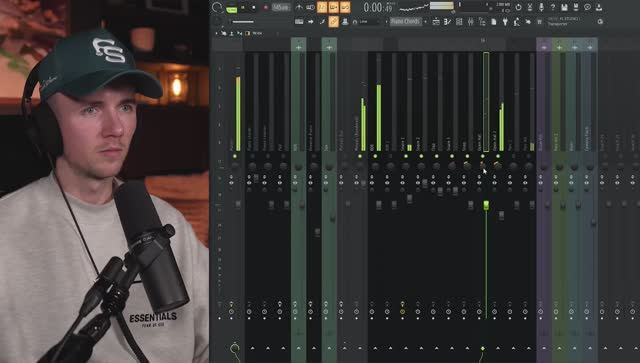The width and height of the screenshot is (640, 363).
Task: Open the mixer window icon
Action: coord(470,22)
